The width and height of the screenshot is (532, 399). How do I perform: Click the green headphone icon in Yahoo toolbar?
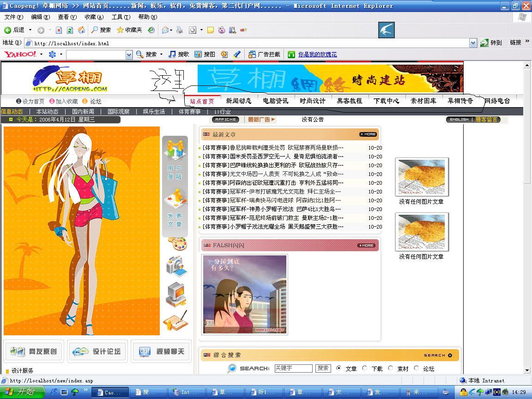tap(291, 54)
